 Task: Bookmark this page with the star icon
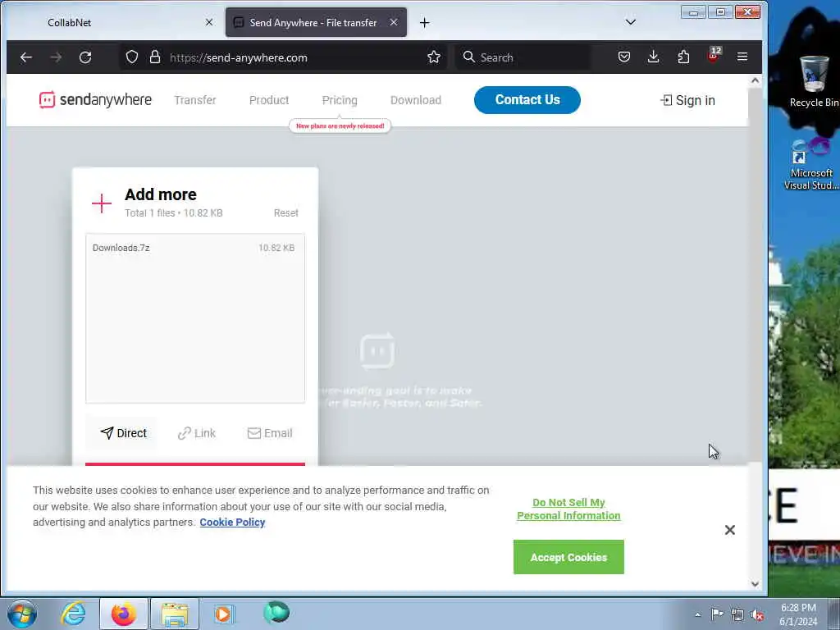434,57
